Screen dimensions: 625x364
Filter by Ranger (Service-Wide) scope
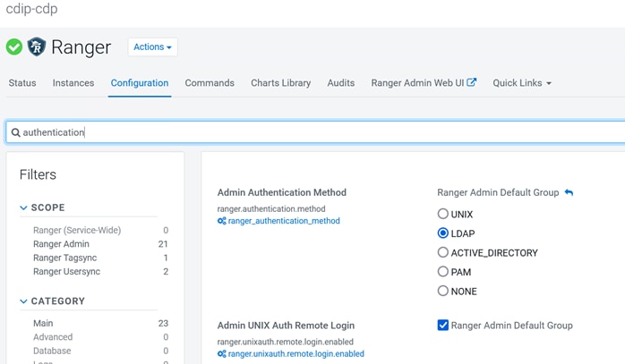coord(77,230)
